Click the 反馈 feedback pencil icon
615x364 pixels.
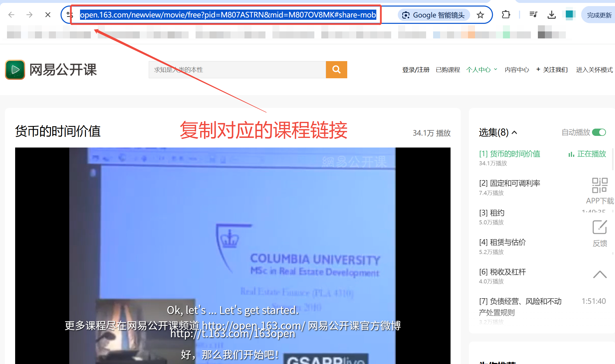pyautogui.click(x=600, y=228)
